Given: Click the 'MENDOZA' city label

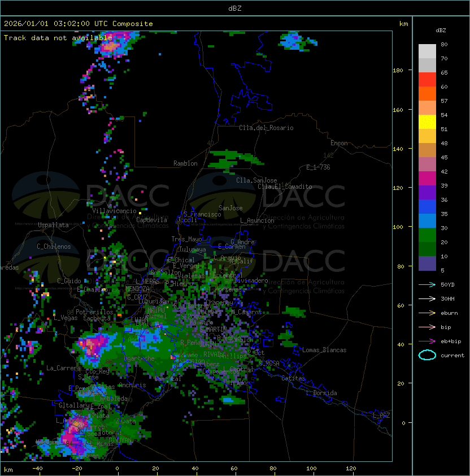Looking at the screenshot, I should pyautogui.click(x=137, y=289).
